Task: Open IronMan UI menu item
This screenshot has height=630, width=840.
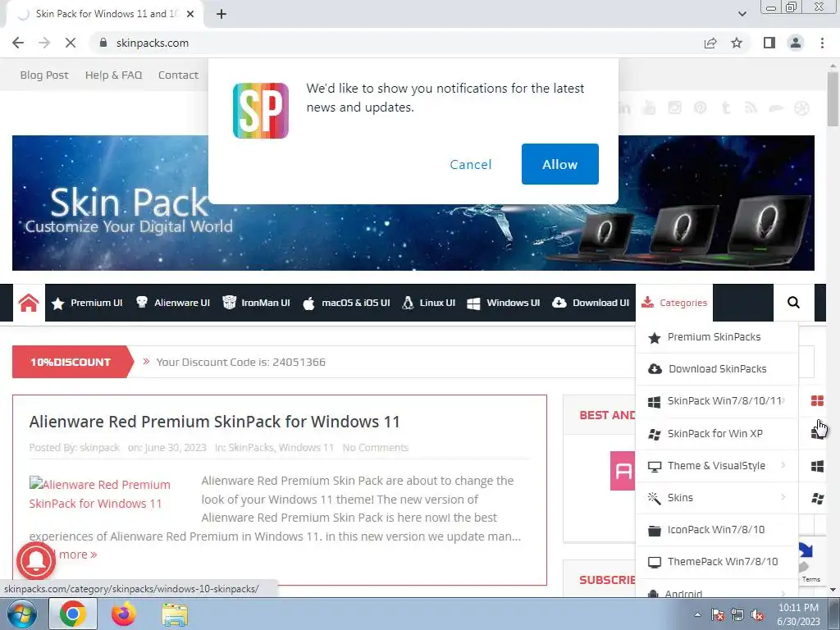Action: [257, 303]
